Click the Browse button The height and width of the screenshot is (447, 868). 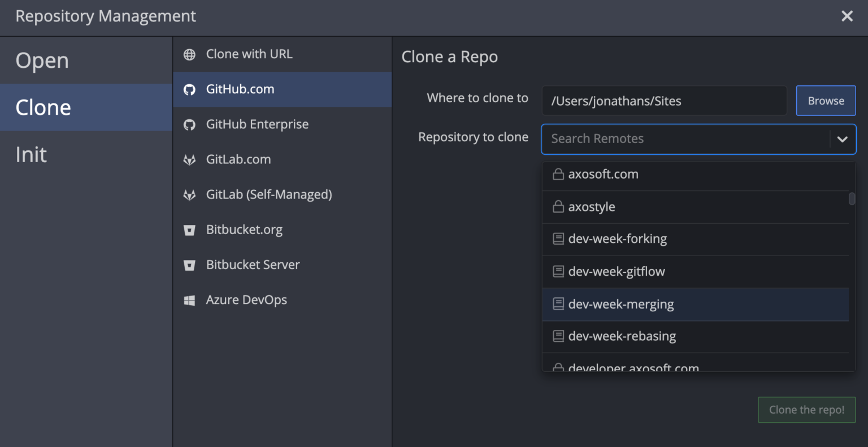click(826, 100)
